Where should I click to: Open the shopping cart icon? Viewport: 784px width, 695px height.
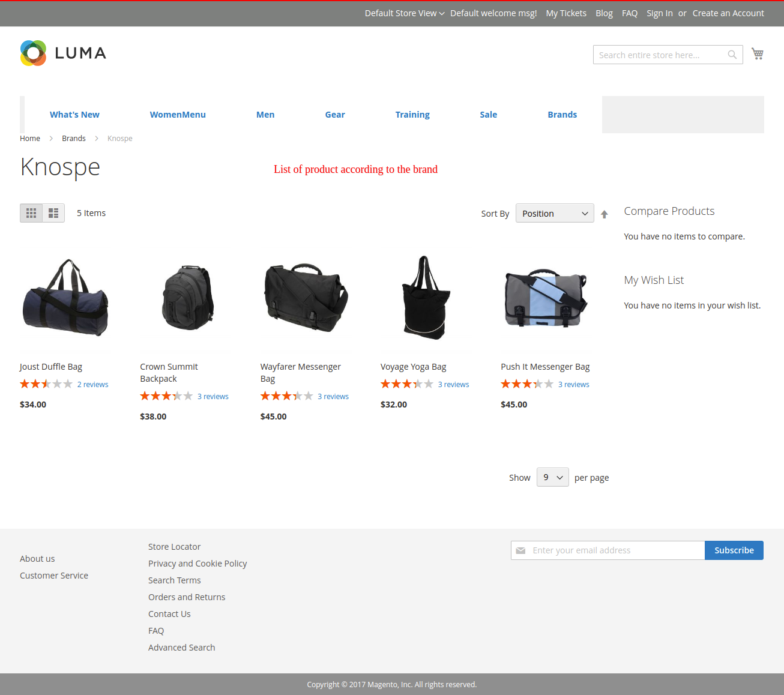(758, 54)
